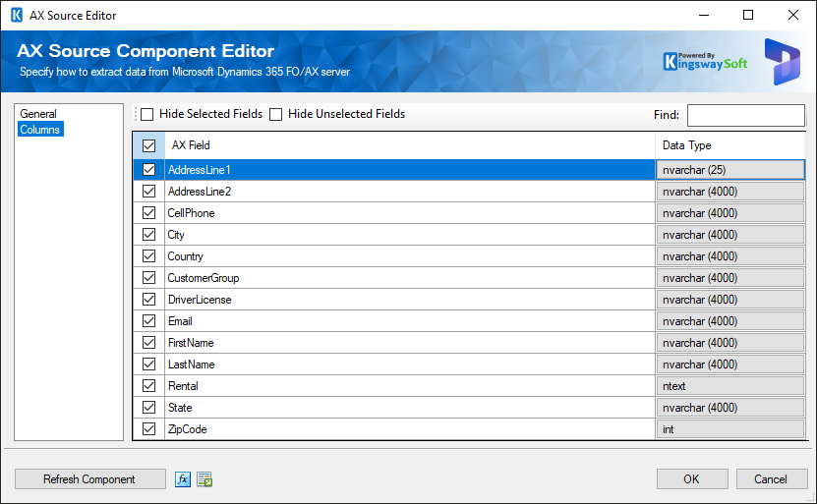
Task: Confirm with the OK button
Action: (692, 479)
